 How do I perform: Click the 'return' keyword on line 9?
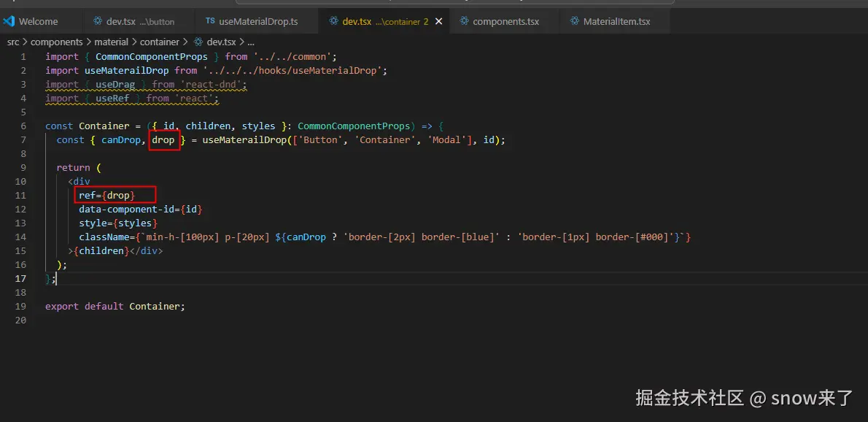click(x=73, y=168)
